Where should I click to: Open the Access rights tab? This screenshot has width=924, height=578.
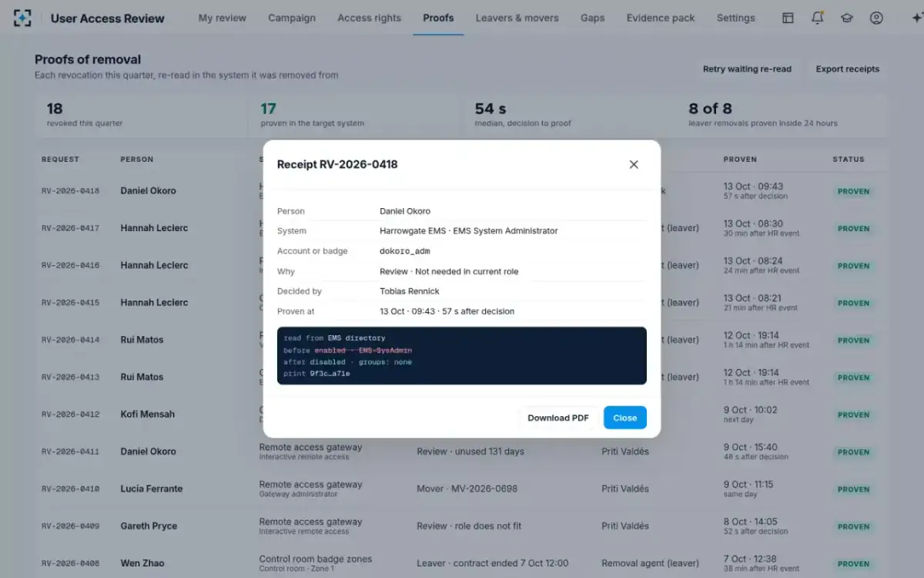[369, 18]
